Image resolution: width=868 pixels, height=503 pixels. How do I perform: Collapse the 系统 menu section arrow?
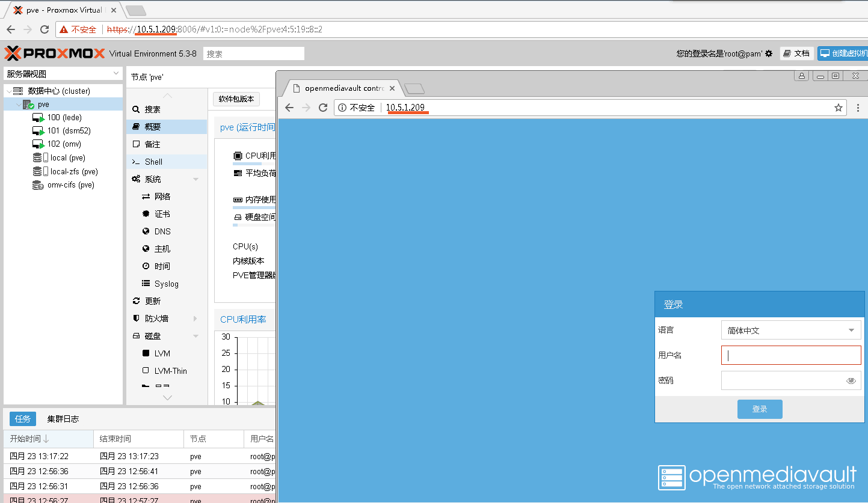point(195,179)
